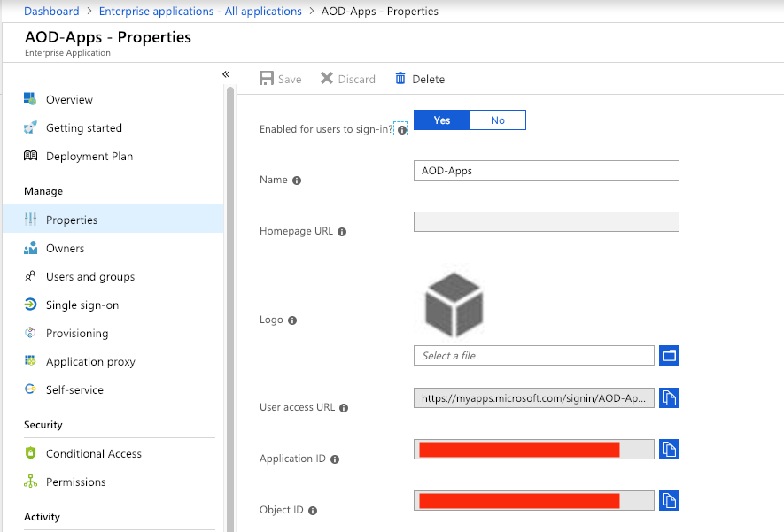Open the Overview grid icon
This screenshot has width=784, height=532.
click(30, 98)
